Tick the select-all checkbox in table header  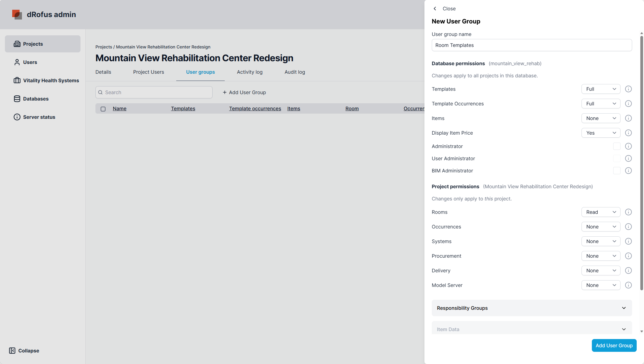click(103, 109)
